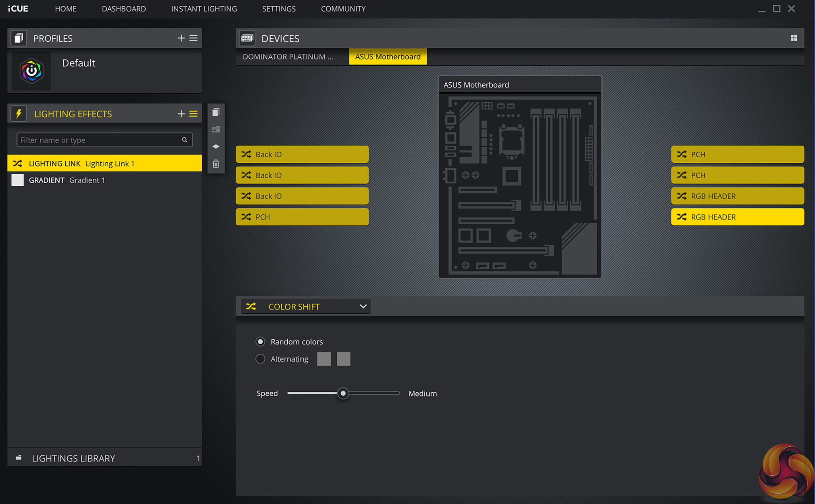The height and width of the screenshot is (504, 815).
Task: Open the Lighting Effects hamburger menu
Action: click(x=193, y=114)
